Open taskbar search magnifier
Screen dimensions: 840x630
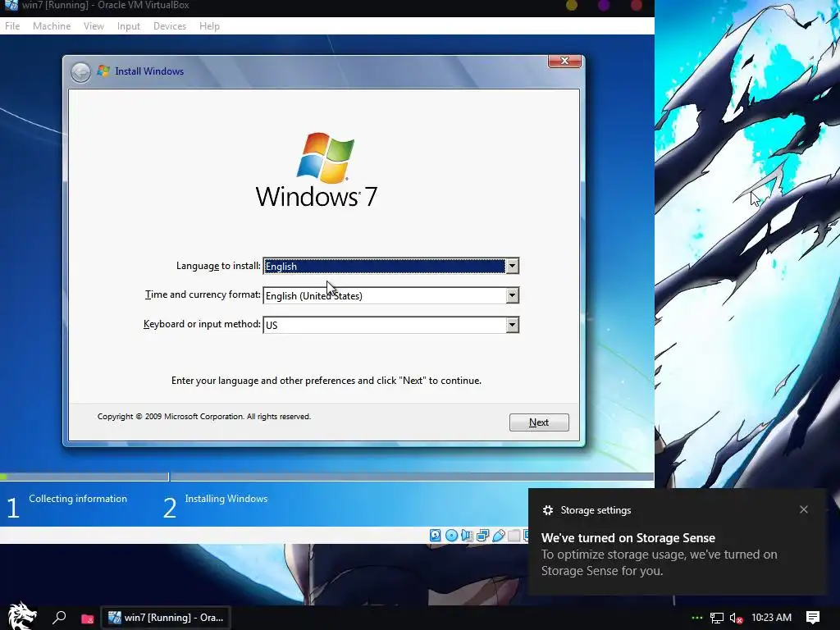pyautogui.click(x=59, y=618)
